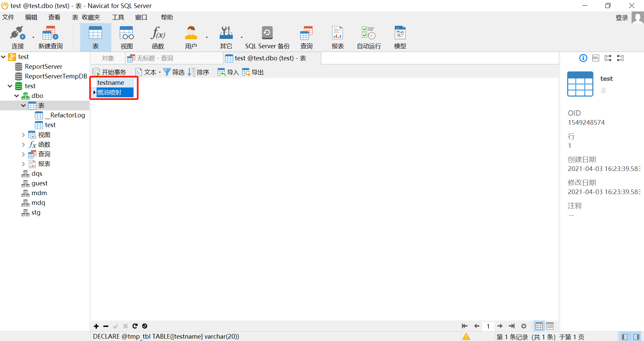This screenshot has height=341, width=644.
Task: Switch to the 无标题 - 查询 tab
Action: pos(155,58)
